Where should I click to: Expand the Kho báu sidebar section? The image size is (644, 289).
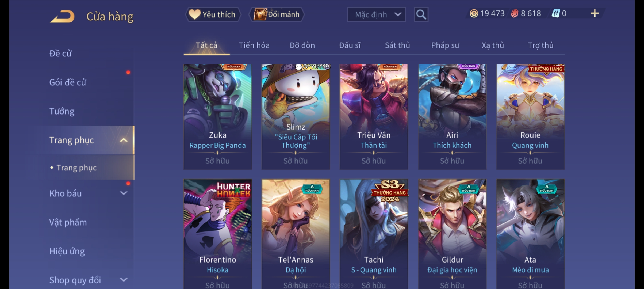tap(124, 193)
